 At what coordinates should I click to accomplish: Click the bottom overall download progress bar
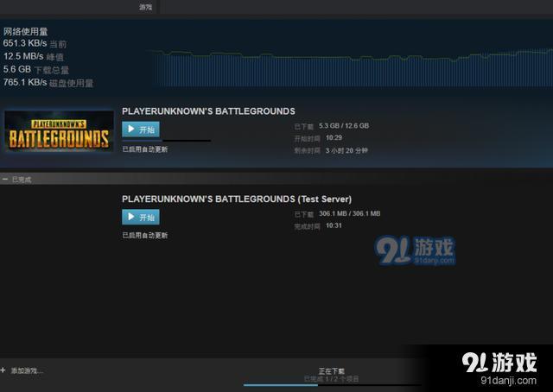[x=332, y=385]
